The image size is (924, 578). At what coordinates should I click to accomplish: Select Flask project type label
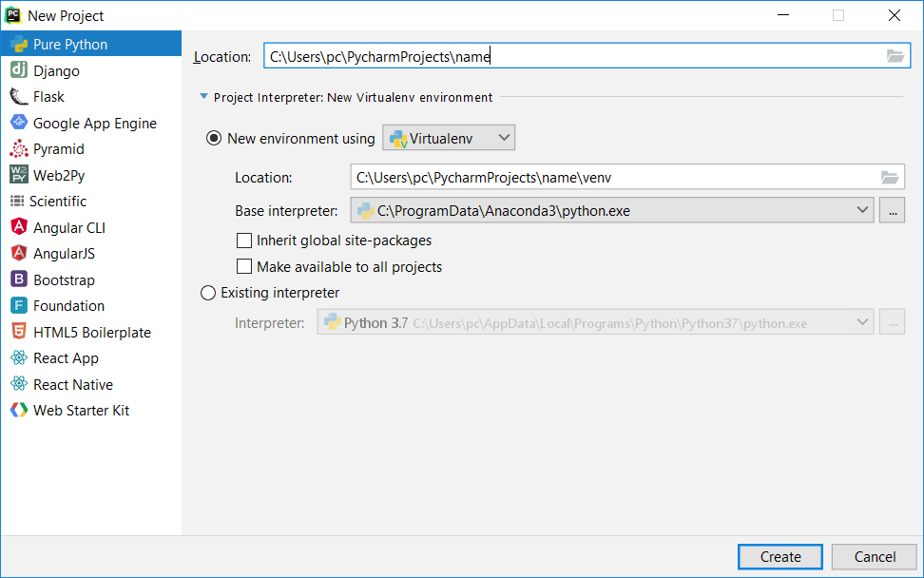(48, 97)
